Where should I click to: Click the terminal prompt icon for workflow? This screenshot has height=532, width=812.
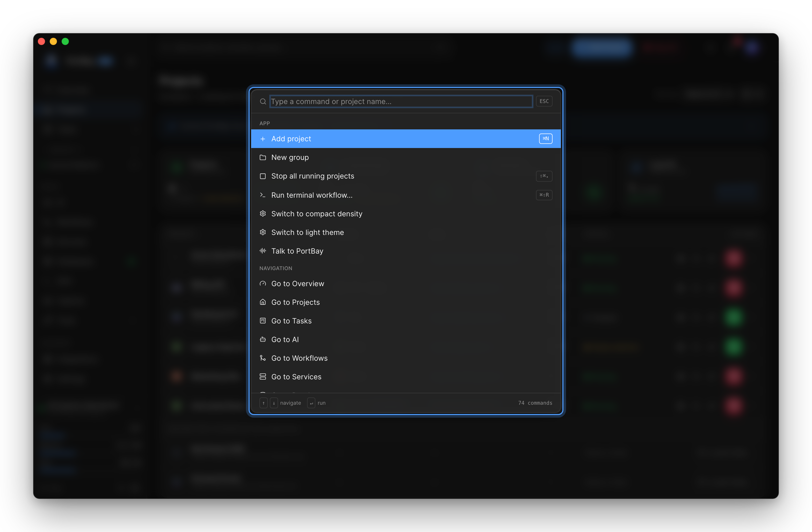coord(263,195)
